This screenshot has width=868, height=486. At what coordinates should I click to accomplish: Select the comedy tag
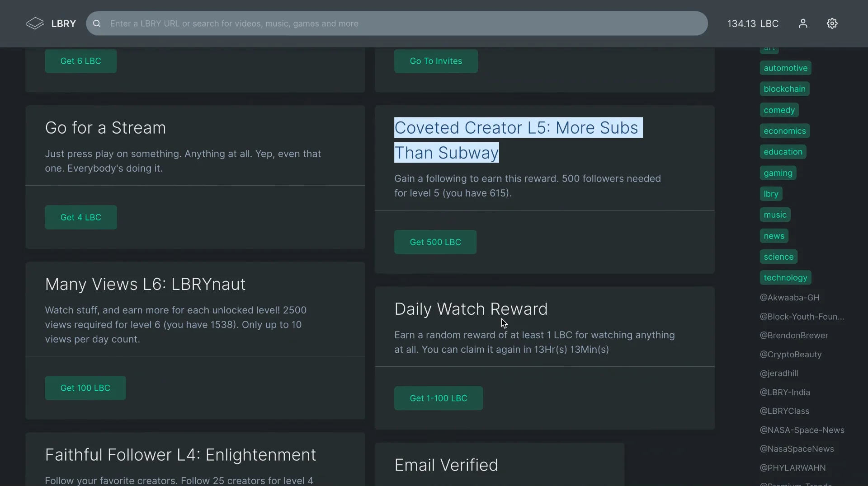(779, 110)
